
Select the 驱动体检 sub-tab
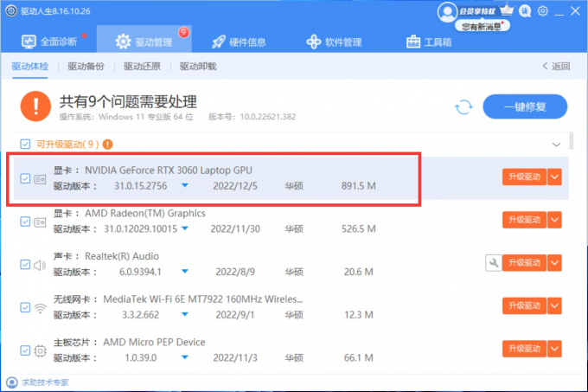point(30,67)
